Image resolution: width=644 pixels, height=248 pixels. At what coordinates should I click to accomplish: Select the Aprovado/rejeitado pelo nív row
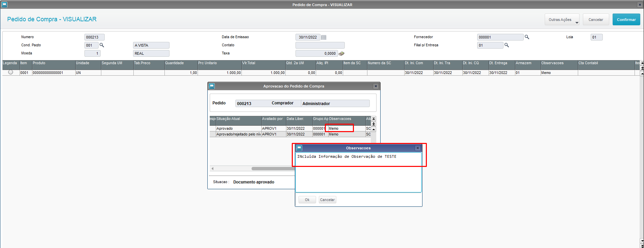tap(290, 134)
